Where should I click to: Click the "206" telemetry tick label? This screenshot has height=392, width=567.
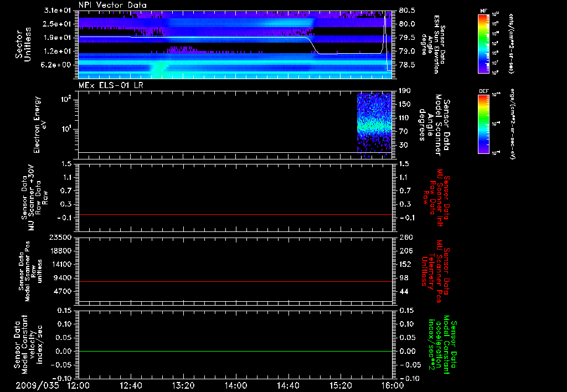(405, 251)
